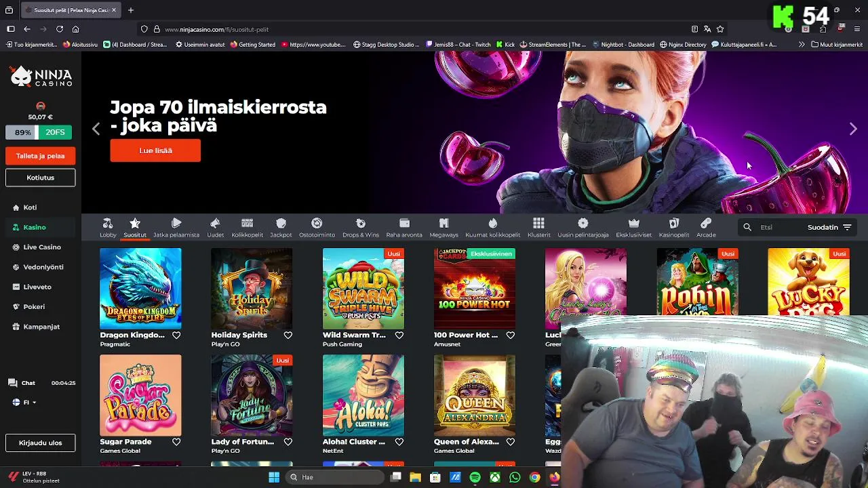The width and height of the screenshot is (868, 488).
Task: Open the Megaways category
Action: click(444, 228)
